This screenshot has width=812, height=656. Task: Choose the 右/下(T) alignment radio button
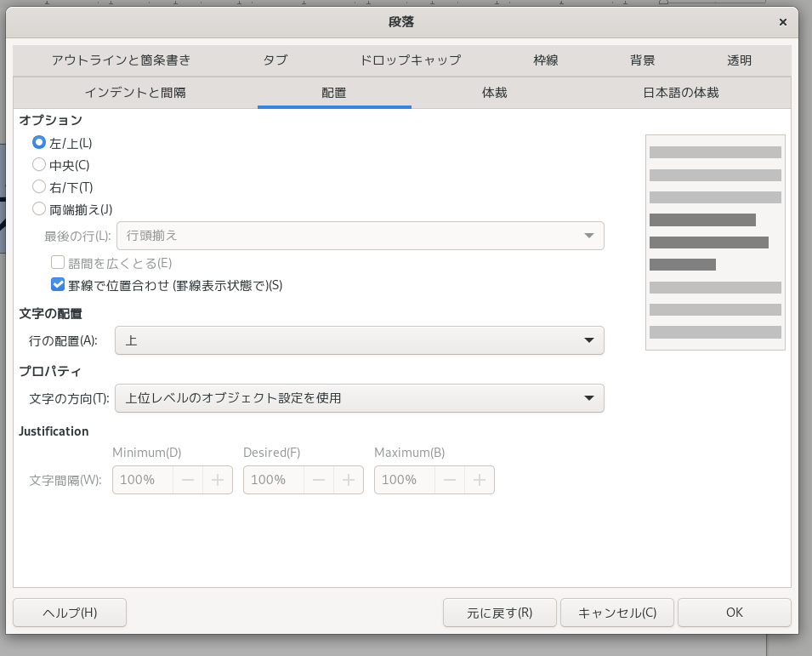coord(39,186)
